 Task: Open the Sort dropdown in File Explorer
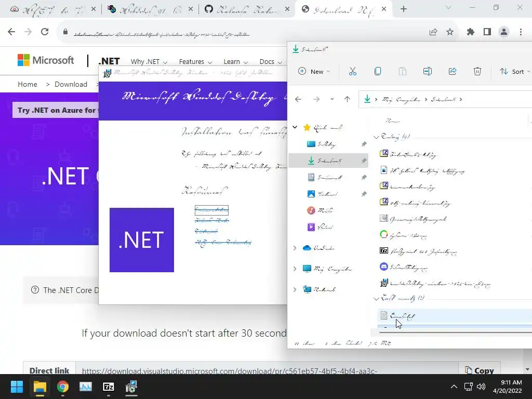(515, 71)
